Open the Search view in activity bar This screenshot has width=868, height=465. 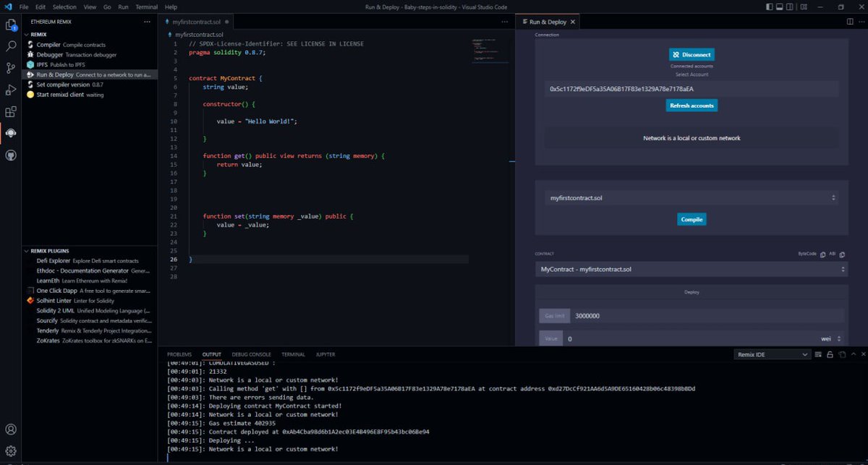tap(11, 46)
